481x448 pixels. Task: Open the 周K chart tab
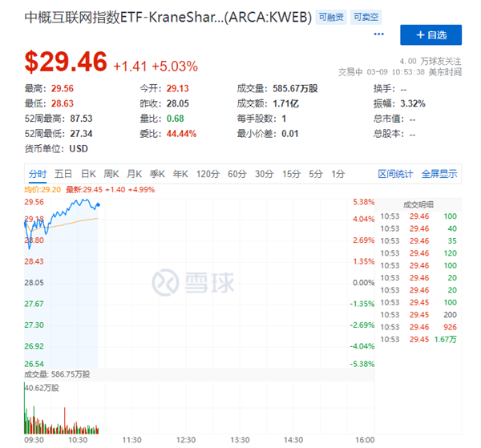[111, 174]
